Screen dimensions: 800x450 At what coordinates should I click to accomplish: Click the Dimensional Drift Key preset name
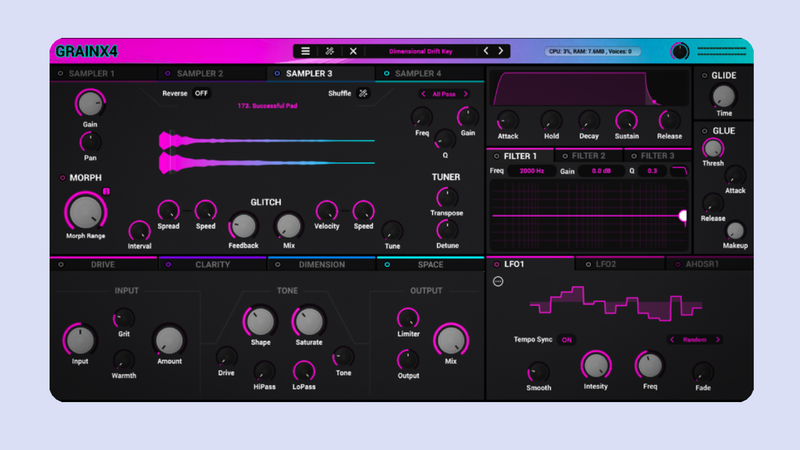pos(418,51)
